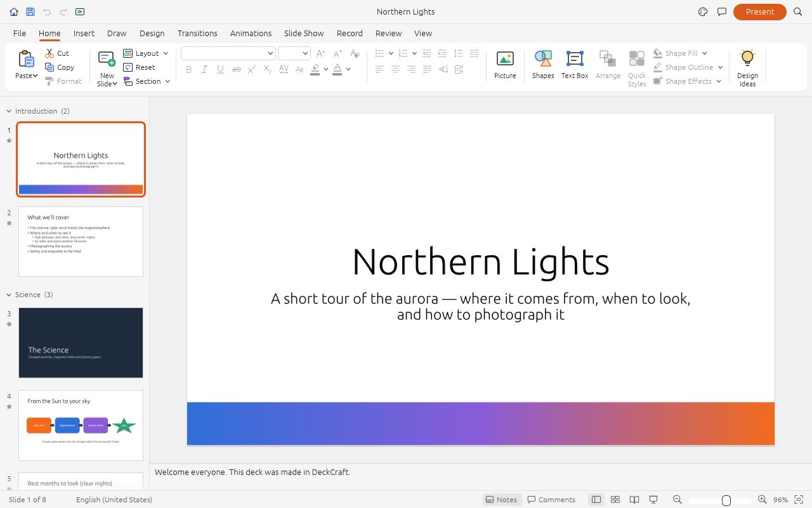
Task: Open the theme palette icon
Action: [x=703, y=11]
